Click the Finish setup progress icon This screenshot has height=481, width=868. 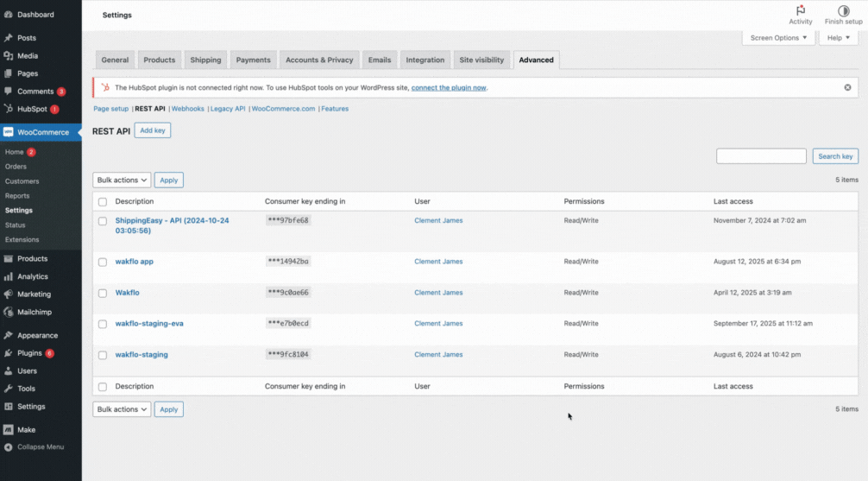(x=843, y=10)
